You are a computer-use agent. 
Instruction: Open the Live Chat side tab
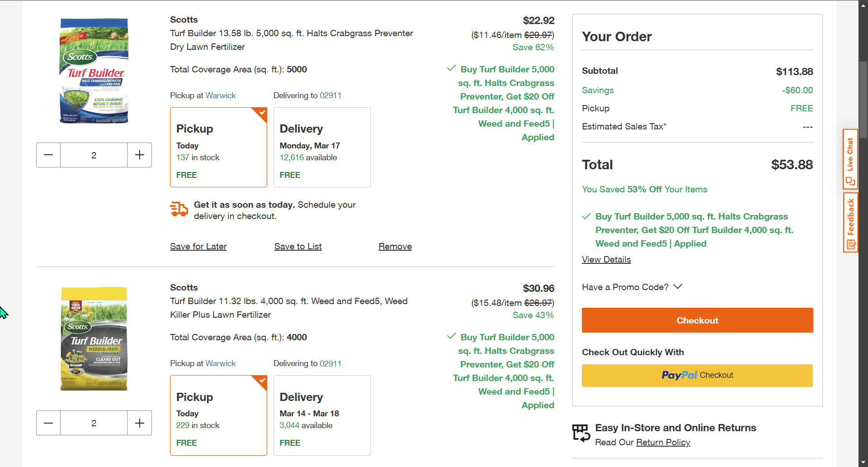click(x=850, y=159)
